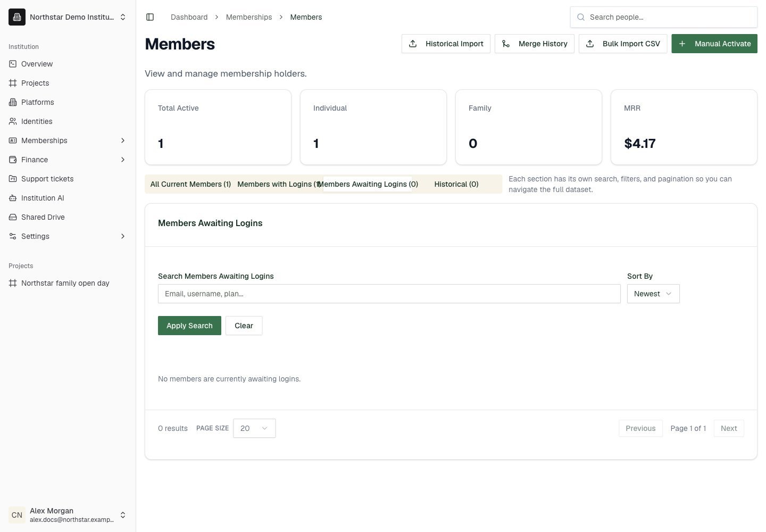Switch to All Current Members tab
This screenshot has height=532, width=766.
tap(190, 184)
